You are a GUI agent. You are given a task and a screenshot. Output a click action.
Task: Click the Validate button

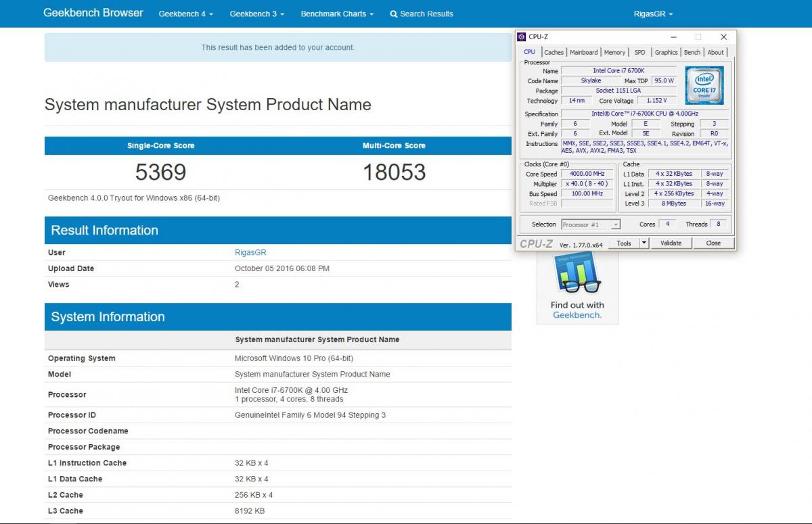pos(671,243)
